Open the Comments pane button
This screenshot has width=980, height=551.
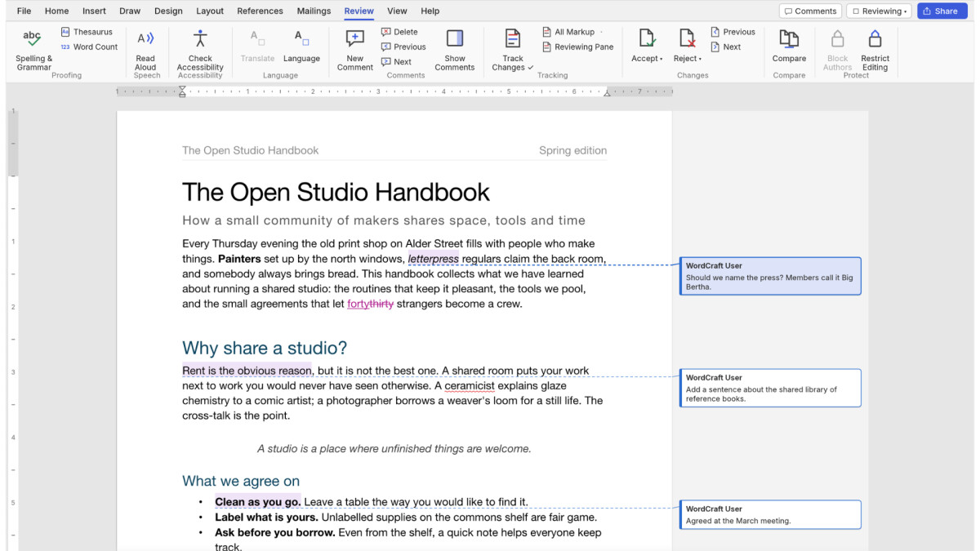(809, 11)
